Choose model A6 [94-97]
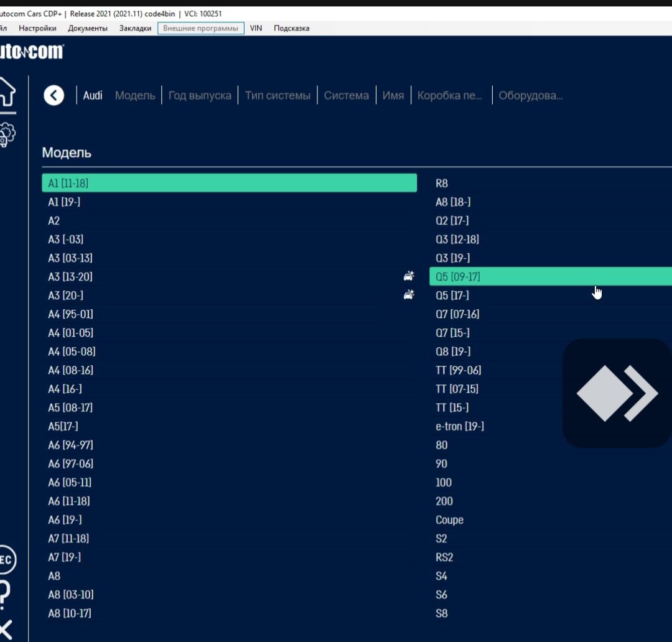672x642 pixels. point(229,445)
